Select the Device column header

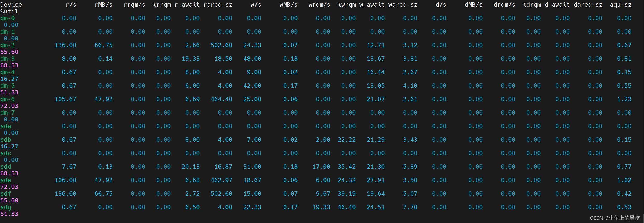(11, 5)
